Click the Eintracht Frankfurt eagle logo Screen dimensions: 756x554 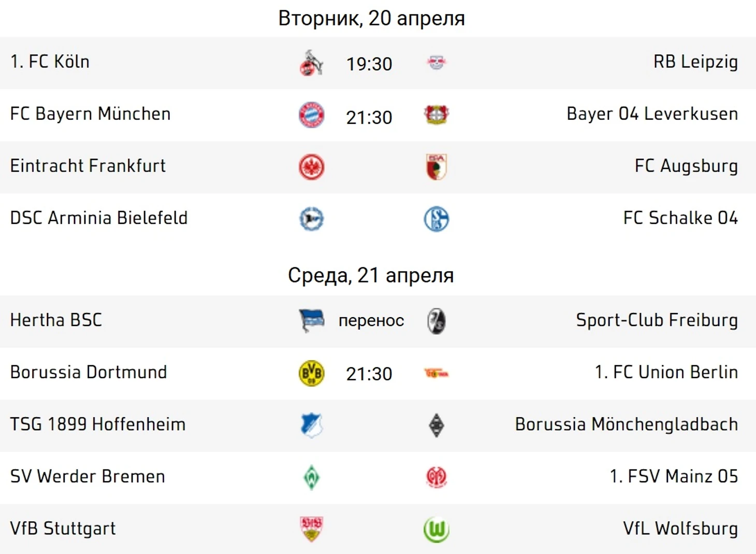point(311,167)
